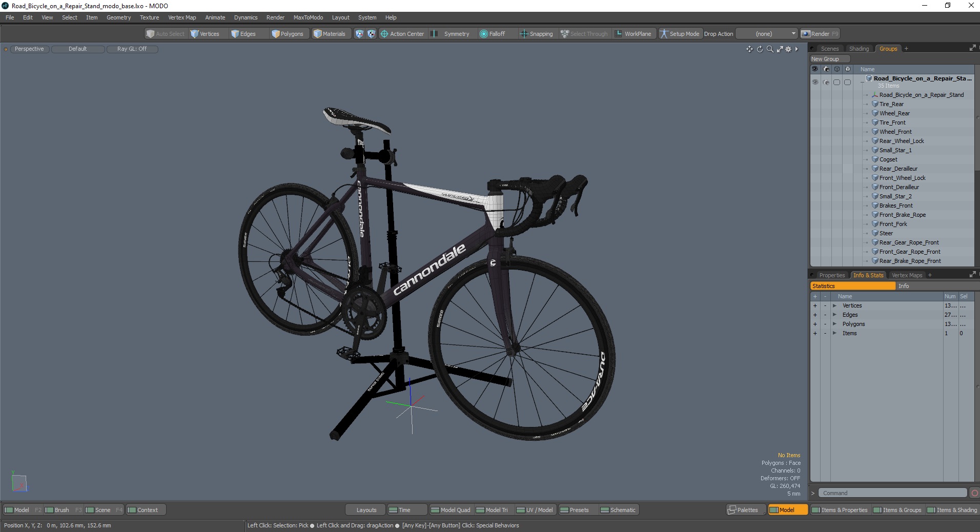Click the Palettes icon button
Image resolution: width=980 pixels, height=532 pixels.
click(746, 510)
